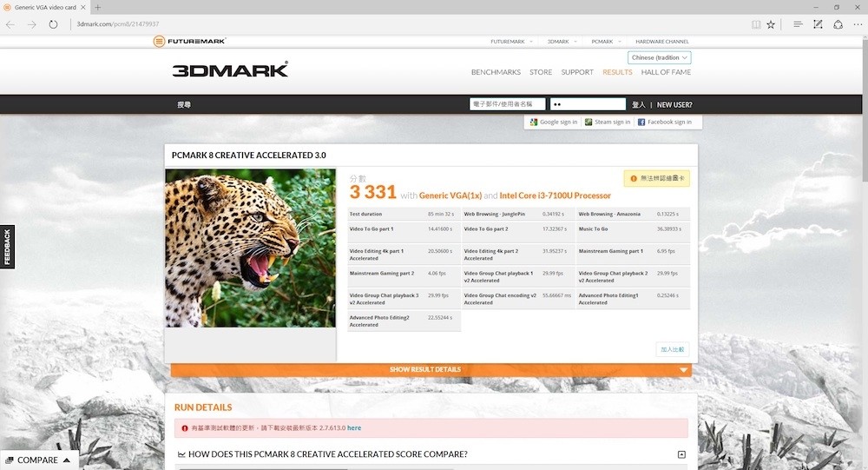Select the Mainstream Gaming part 1 row
The height and width of the screenshot is (470, 868).
634,255
